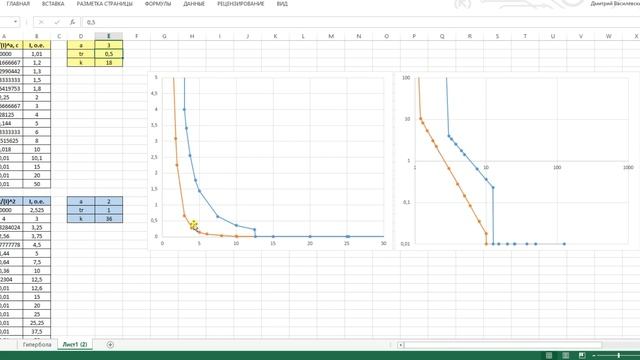
Task: Click the log chart's vertical axis label 100
Action: click(x=406, y=78)
